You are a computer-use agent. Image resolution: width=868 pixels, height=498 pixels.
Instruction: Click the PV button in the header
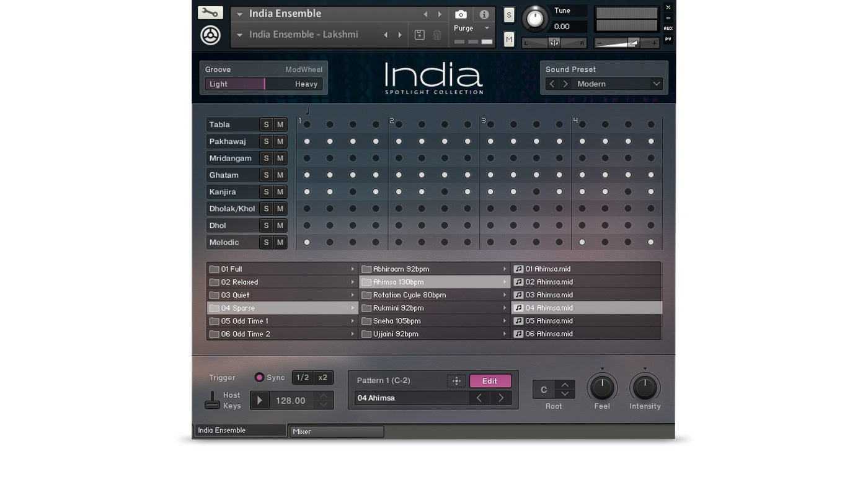(x=668, y=39)
